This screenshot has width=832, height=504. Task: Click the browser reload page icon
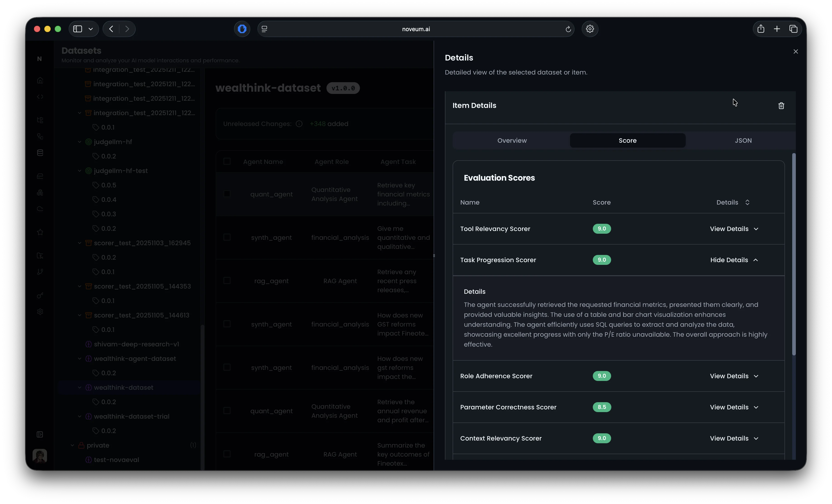click(x=568, y=29)
